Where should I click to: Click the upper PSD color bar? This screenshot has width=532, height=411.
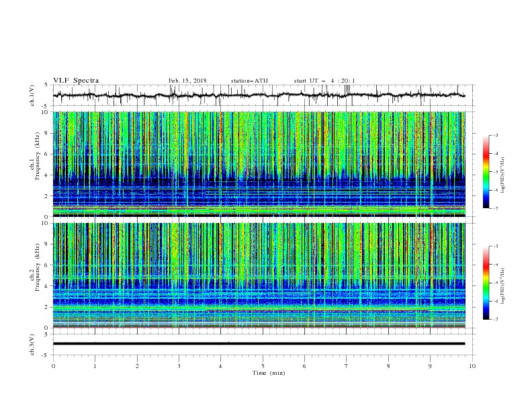(486, 172)
